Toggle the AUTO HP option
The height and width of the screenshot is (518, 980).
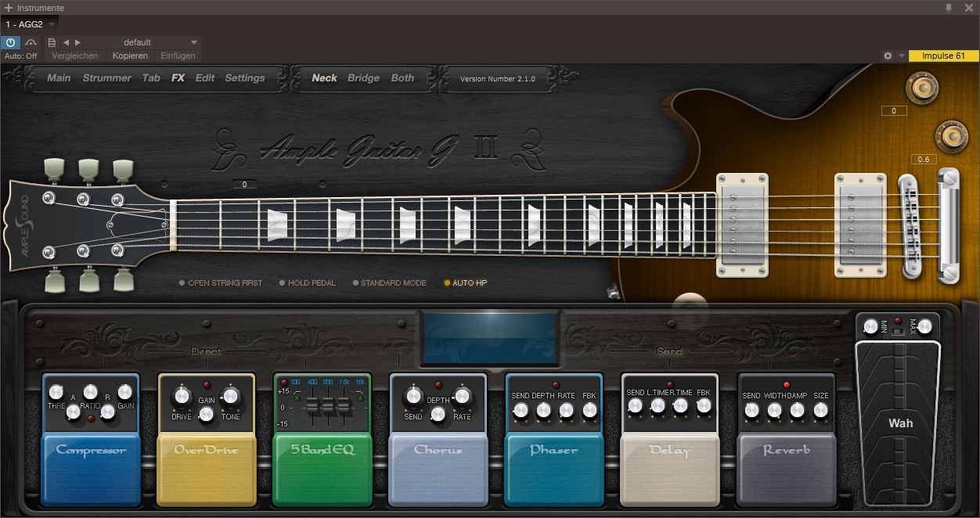(466, 283)
